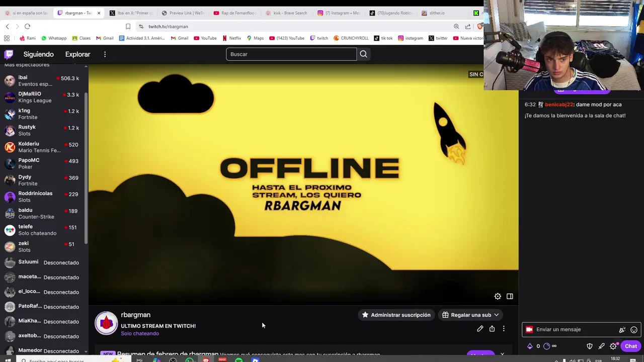Screen dimensions: 644x362
Task: Switch to the Preview Link WeTransfer tab
Action: pyautogui.click(x=183, y=13)
